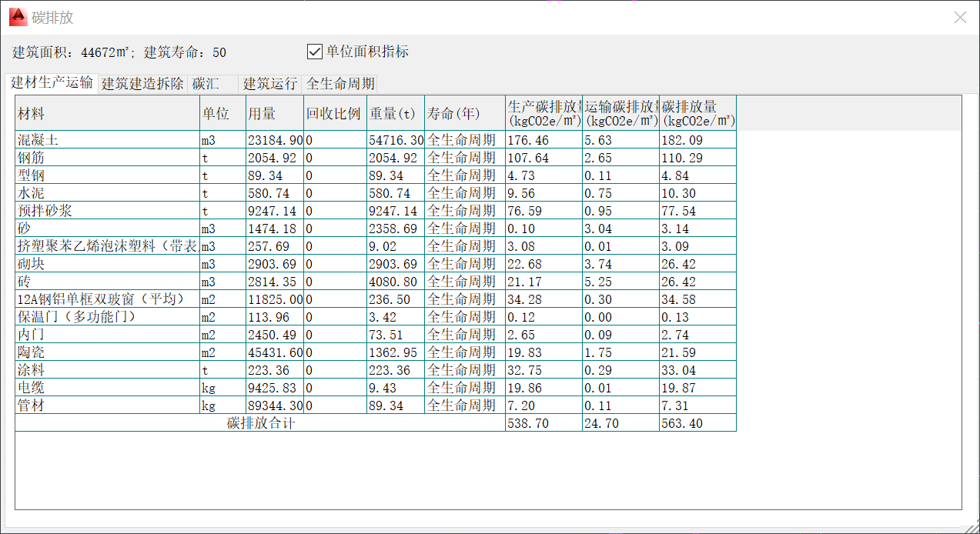Select the 建筑运行 tab
The width and height of the screenshot is (980, 534).
pos(270,84)
